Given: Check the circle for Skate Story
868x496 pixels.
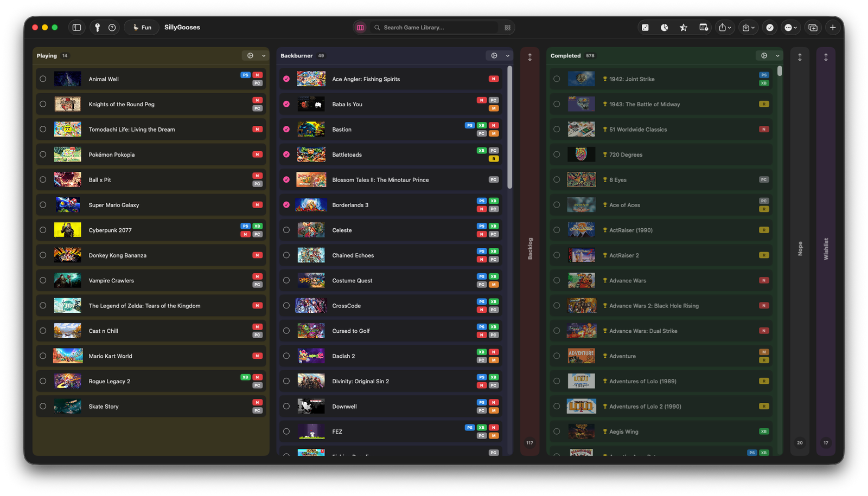Looking at the screenshot, I should click(43, 406).
